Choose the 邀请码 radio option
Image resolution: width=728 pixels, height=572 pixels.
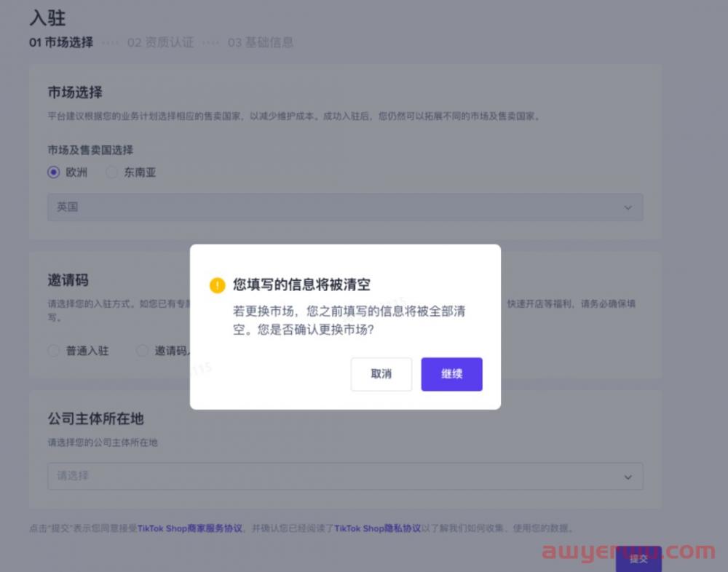coord(142,351)
